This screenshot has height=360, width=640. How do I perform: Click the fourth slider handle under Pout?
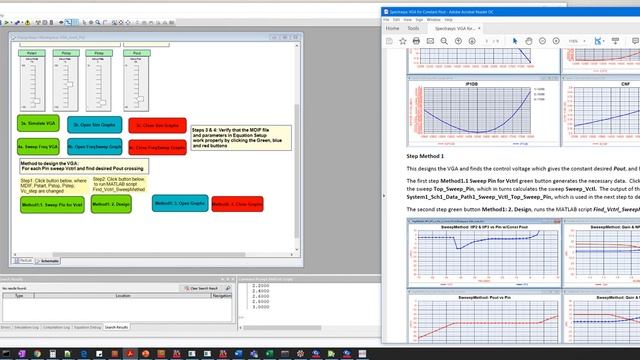(140, 99)
